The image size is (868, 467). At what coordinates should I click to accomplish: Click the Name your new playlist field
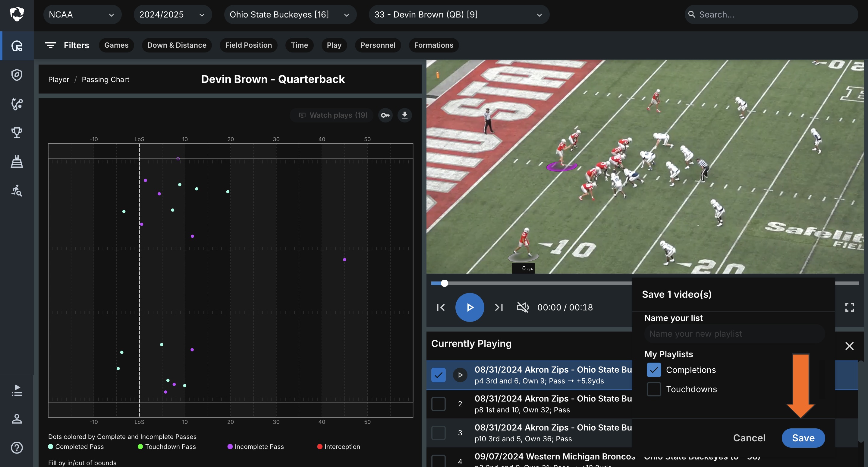pyautogui.click(x=734, y=334)
